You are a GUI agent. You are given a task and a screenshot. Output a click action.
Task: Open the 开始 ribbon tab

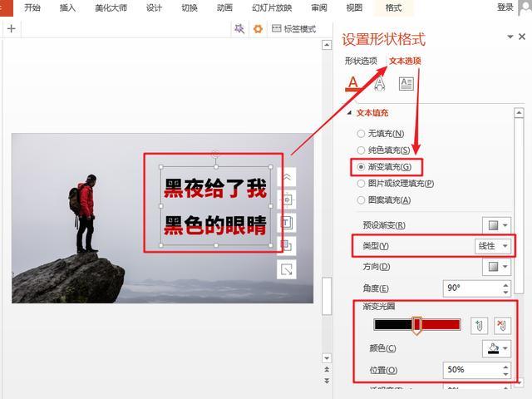tap(32, 7)
